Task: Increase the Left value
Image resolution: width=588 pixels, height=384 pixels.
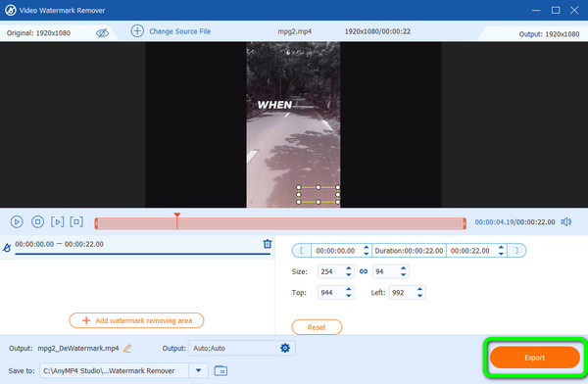Action: point(420,290)
